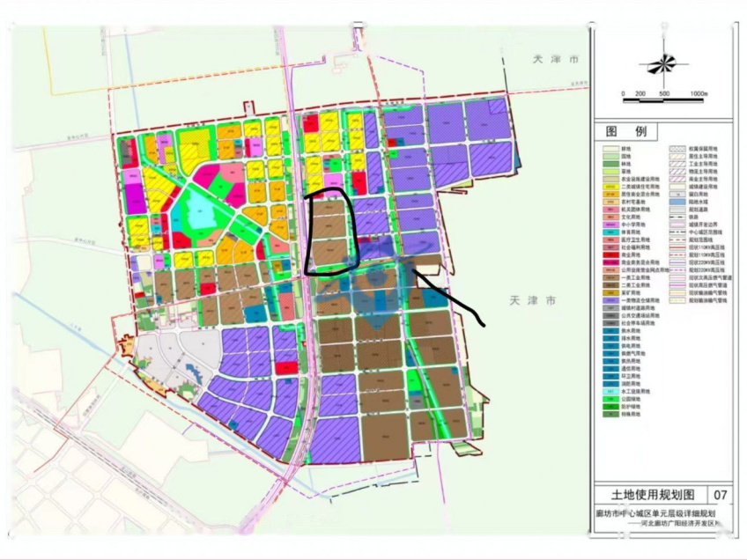Viewport: 747px width, 560px height.
Task: Click the purple 一类物流仓储用地 legend swatch
Action: [x=610, y=301]
